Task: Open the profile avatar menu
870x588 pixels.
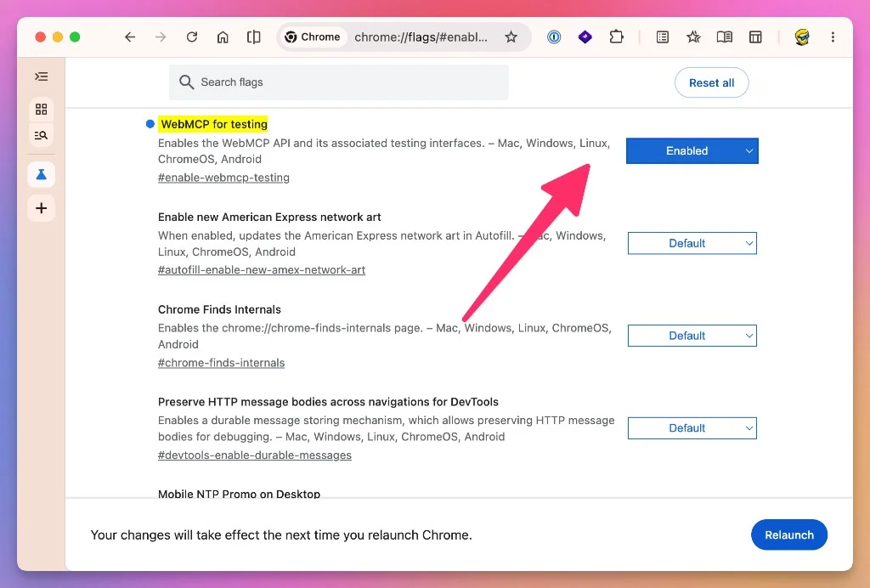Action: [x=802, y=37]
